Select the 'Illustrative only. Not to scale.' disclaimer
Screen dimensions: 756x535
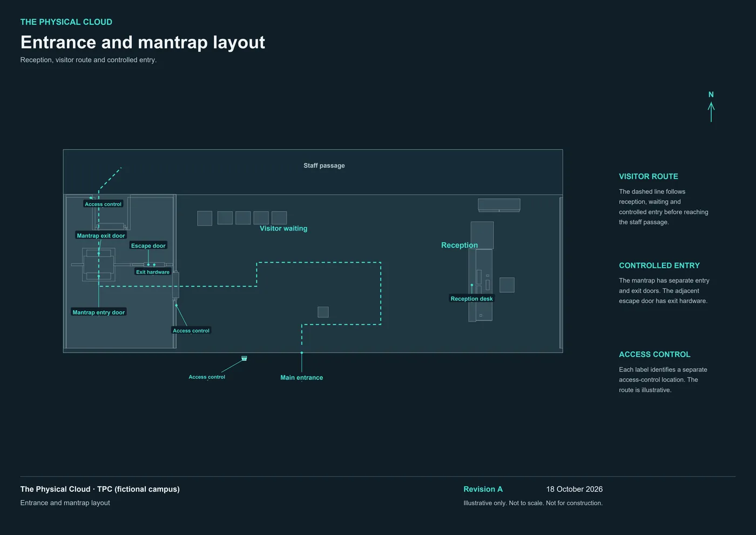pos(503,503)
